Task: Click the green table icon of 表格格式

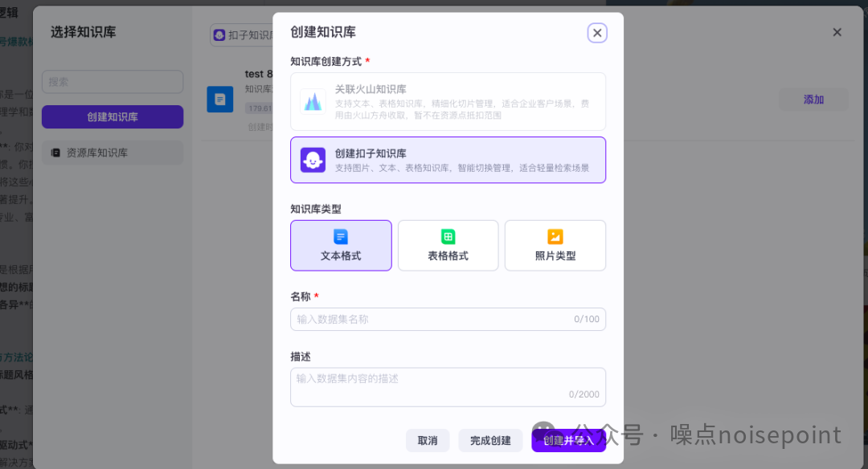Action: pyautogui.click(x=448, y=237)
